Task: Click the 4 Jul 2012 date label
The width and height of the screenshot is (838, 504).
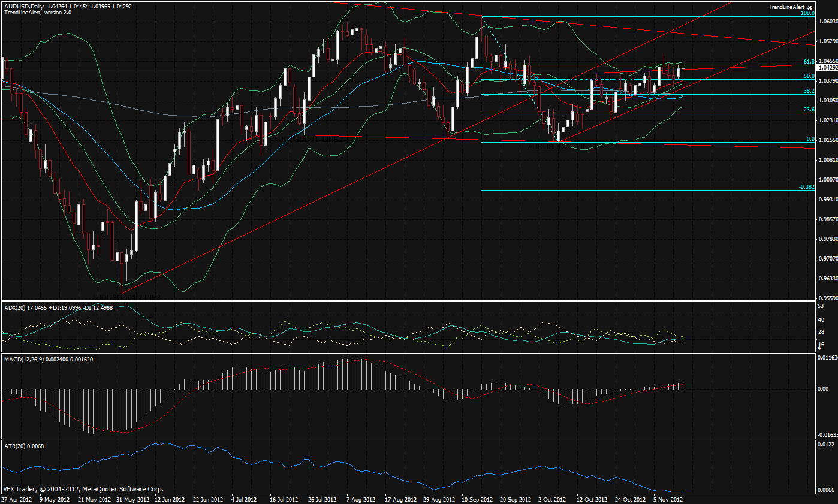Action: tap(243, 499)
